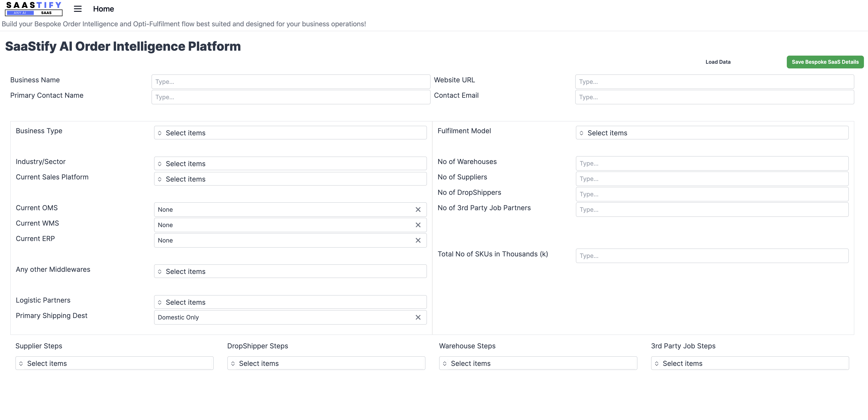Viewport: 868px width, 420px height.
Task: Click Business Type select chevron icon
Action: pos(160,133)
